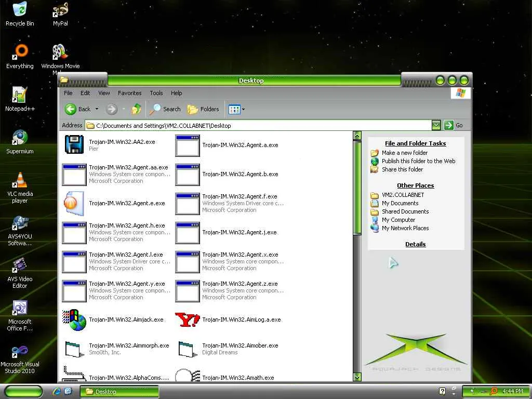Toggle the Folders pane button
532x399 pixels.
pos(203,109)
